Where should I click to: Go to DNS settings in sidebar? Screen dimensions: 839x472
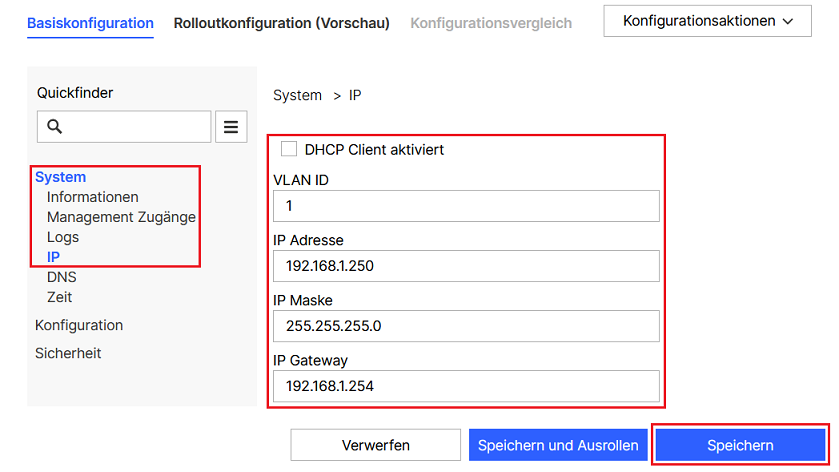tap(61, 277)
